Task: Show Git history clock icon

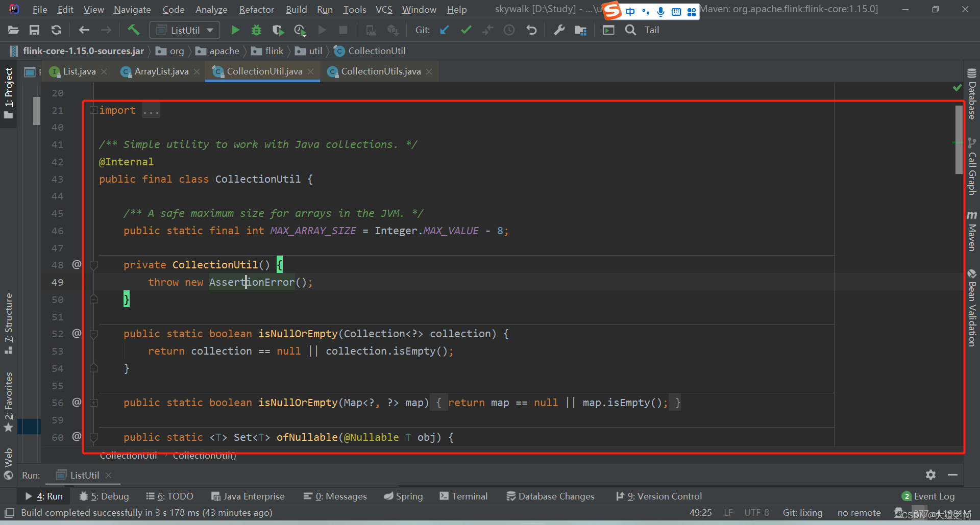Action: click(x=509, y=30)
